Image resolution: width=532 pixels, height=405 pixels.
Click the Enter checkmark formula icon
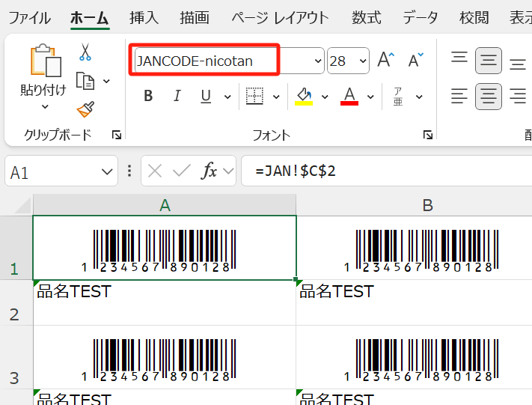click(182, 171)
